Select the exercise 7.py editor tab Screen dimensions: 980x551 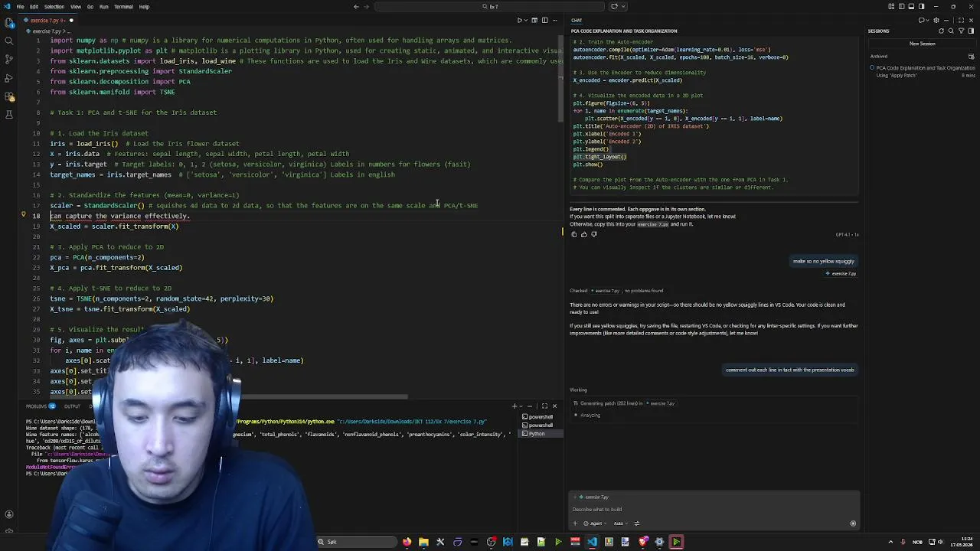pos(47,20)
